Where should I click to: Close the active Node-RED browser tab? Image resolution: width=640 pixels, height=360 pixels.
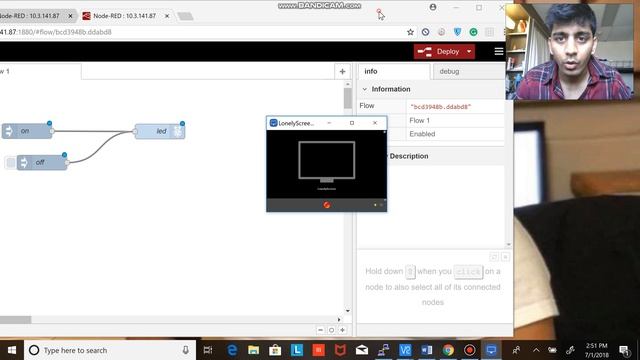(167, 16)
